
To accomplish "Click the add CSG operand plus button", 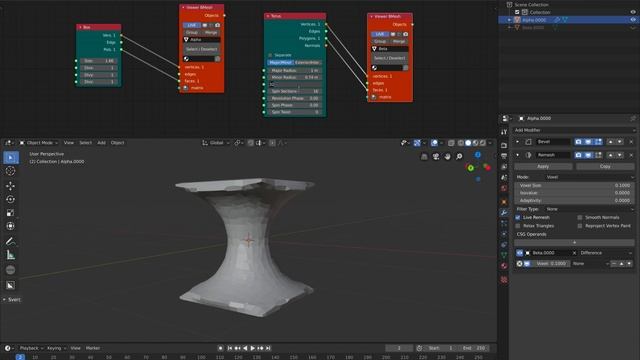I will 574,242.
